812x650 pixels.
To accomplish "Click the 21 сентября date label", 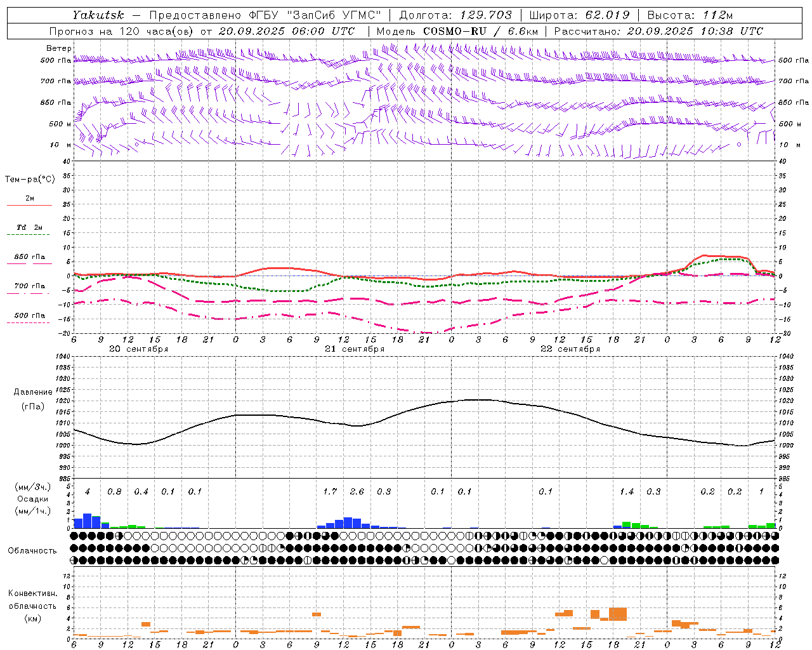I will (355, 349).
